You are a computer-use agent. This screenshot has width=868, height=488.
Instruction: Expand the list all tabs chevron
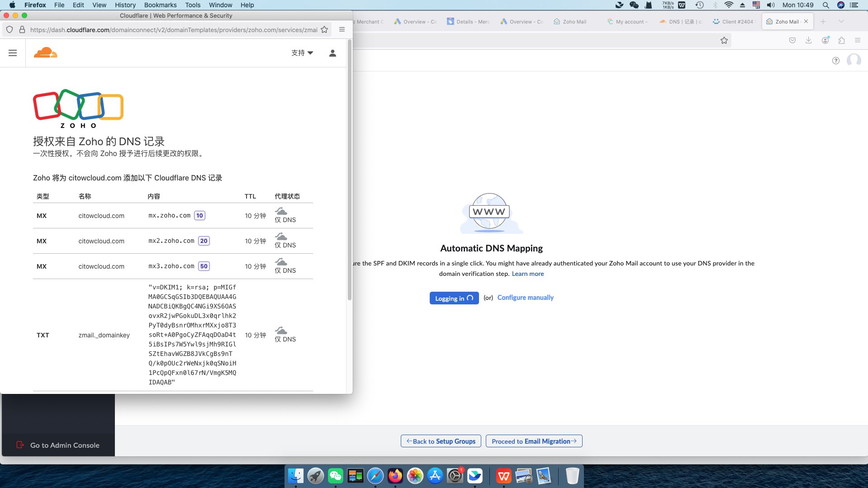(841, 21)
